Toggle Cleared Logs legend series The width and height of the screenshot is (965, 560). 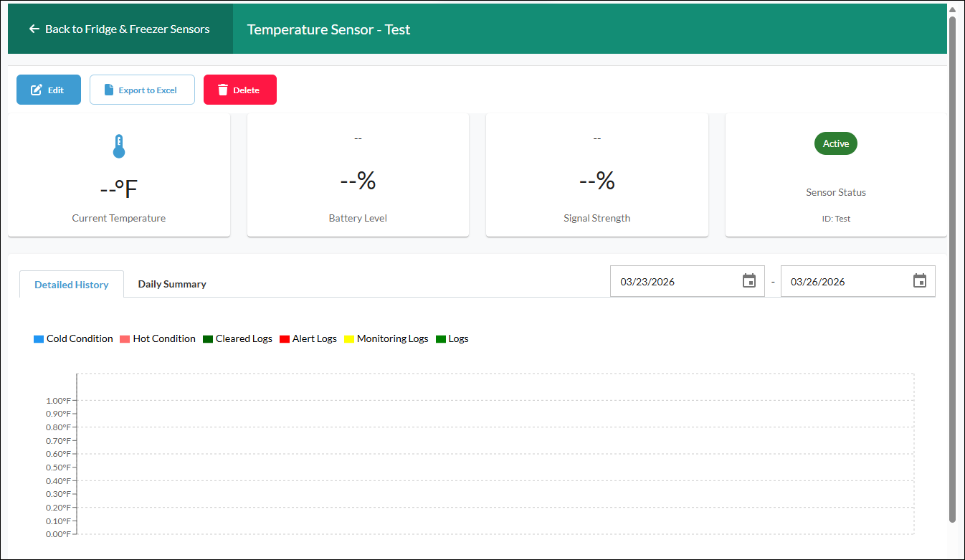237,338
